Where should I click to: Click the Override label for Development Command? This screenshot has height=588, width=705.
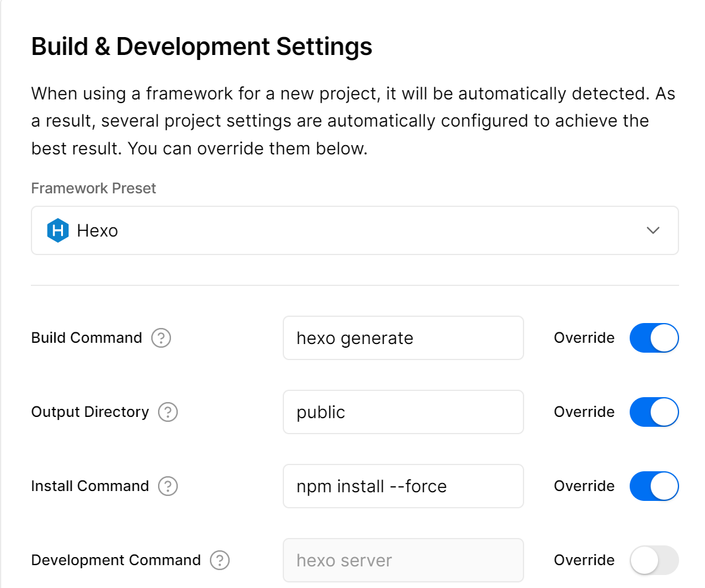[584, 560]
